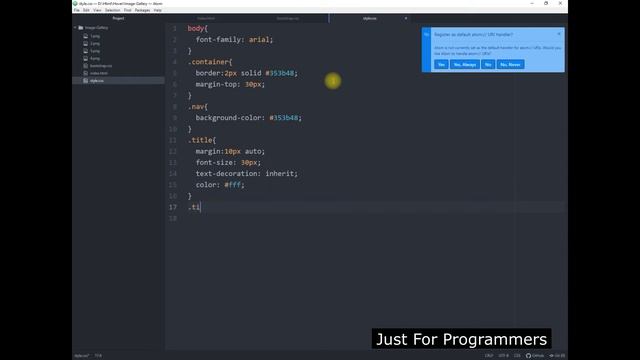
Task: Click the 'color: #fff;' line
Action: pyautogui.click(x=220, y=184)
